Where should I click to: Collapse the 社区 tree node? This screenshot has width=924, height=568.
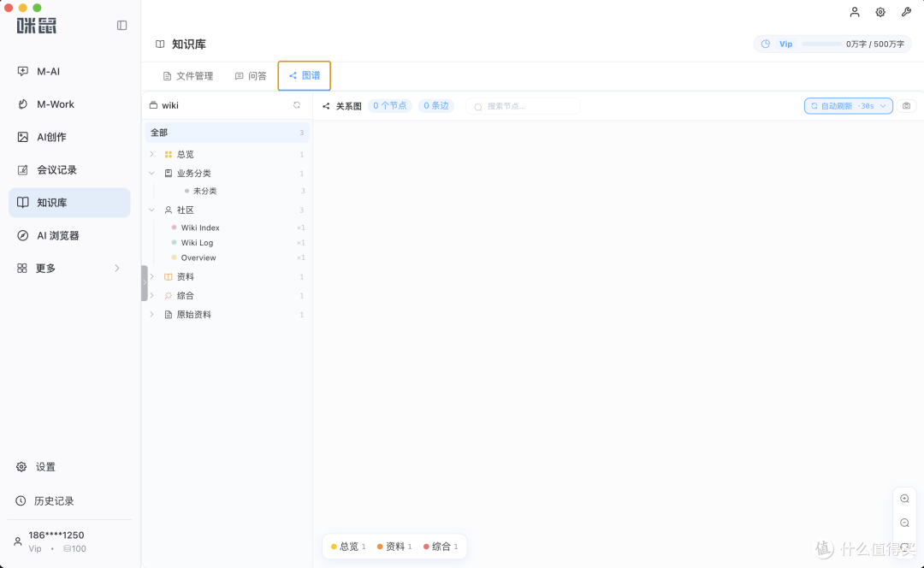pos(152,210)
